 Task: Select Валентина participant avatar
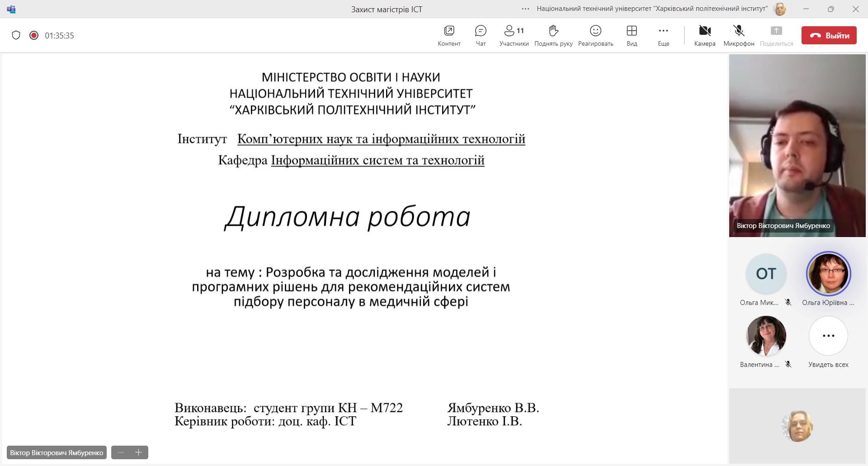click(x=766, y=336)
